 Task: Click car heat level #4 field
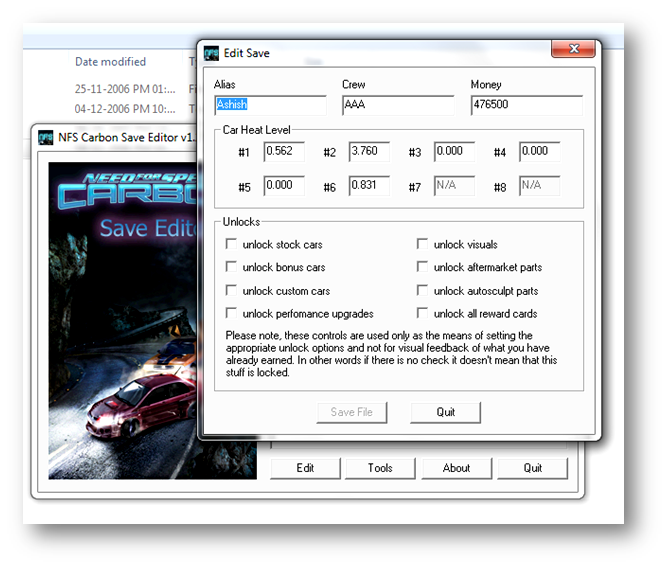[x=539, y=152]
